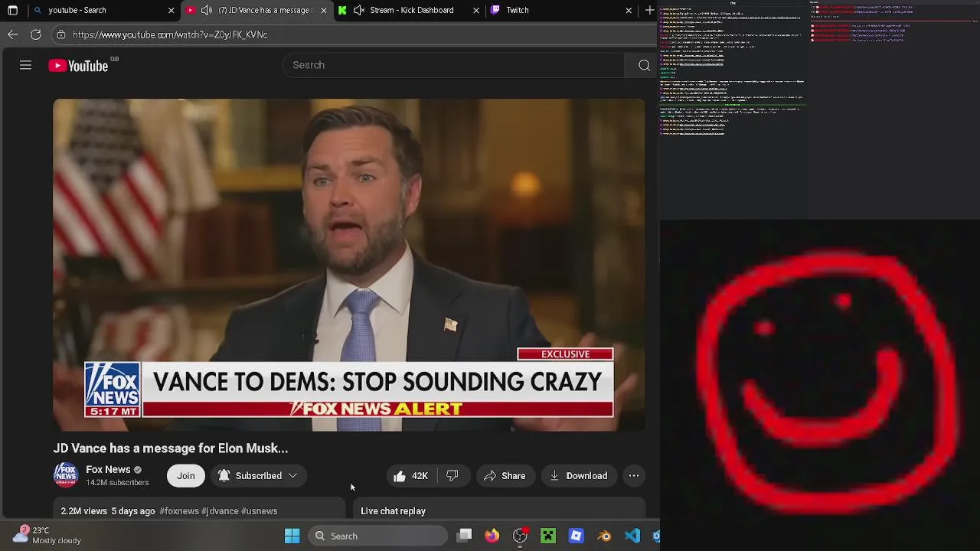Open a new browser tab
980x551 pixels.
649,10
